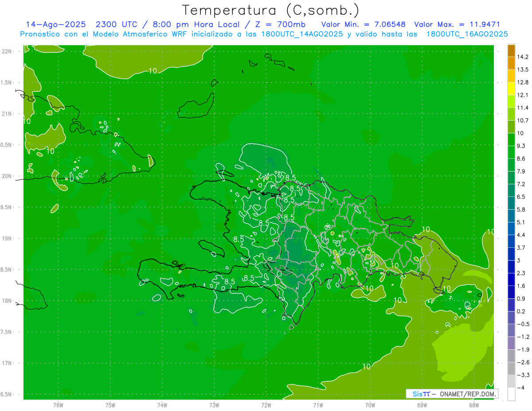Screen dimensions: 532x411
Task: Click the "12.1" value on the color scale
Action: coord(522,95)
